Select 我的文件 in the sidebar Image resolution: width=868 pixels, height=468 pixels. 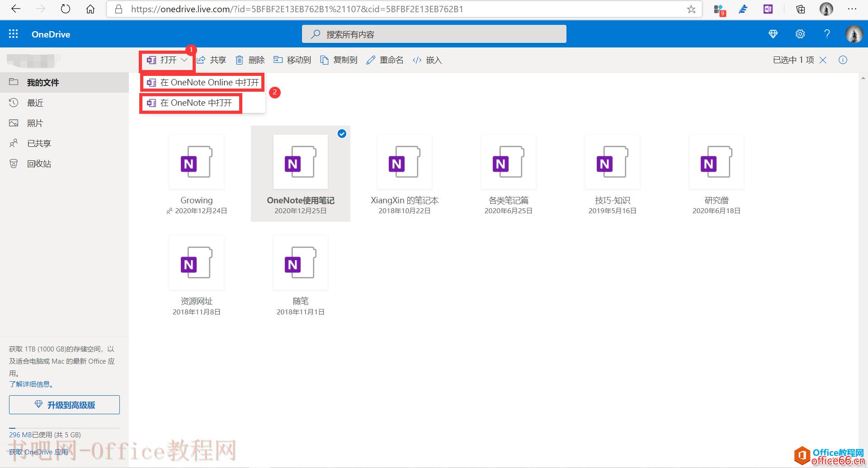coord(64,83)
